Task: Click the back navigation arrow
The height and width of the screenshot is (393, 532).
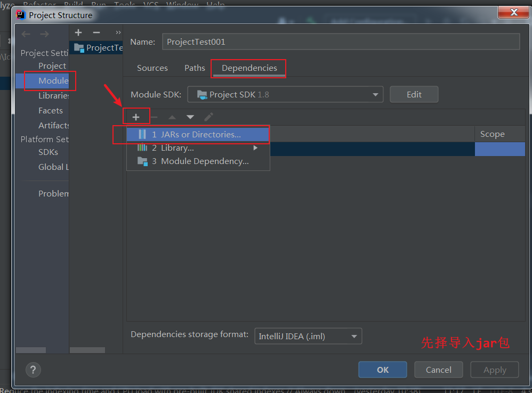Action: tap(26, 34)
